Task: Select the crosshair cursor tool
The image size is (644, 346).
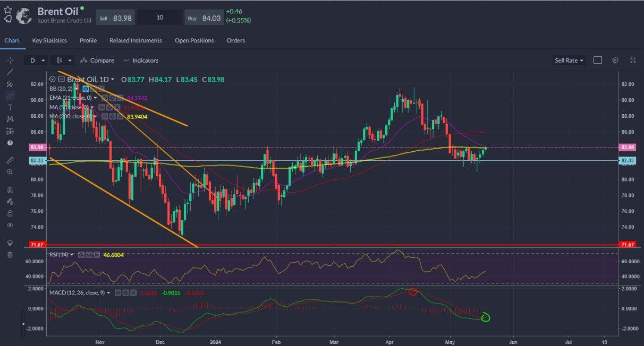Action: [x=10, y=60]
